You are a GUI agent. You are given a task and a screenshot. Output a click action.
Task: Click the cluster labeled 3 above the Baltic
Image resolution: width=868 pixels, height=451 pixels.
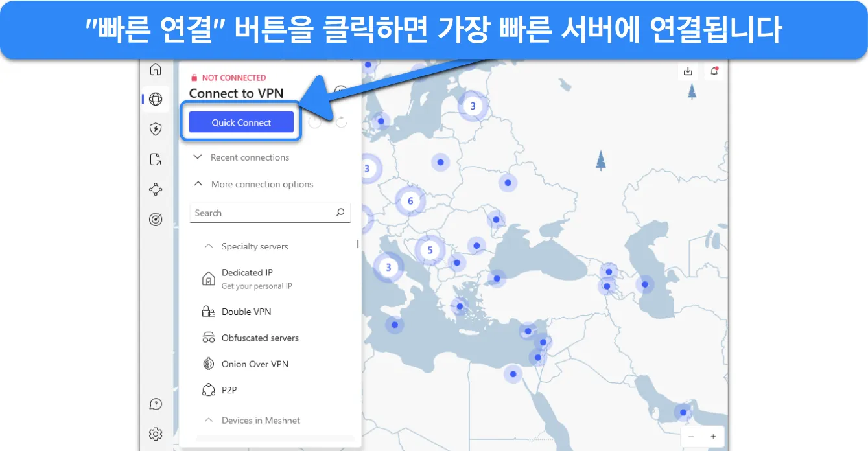(473, 106)
